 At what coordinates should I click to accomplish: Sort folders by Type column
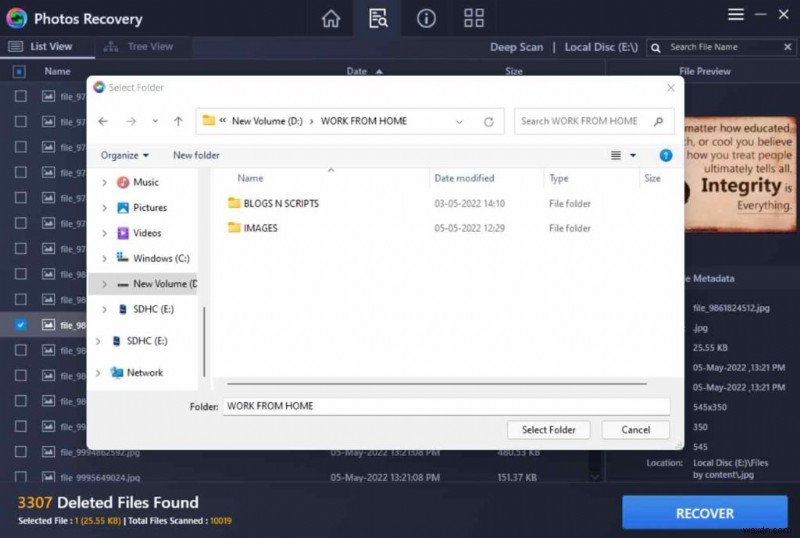coord(559,178)
